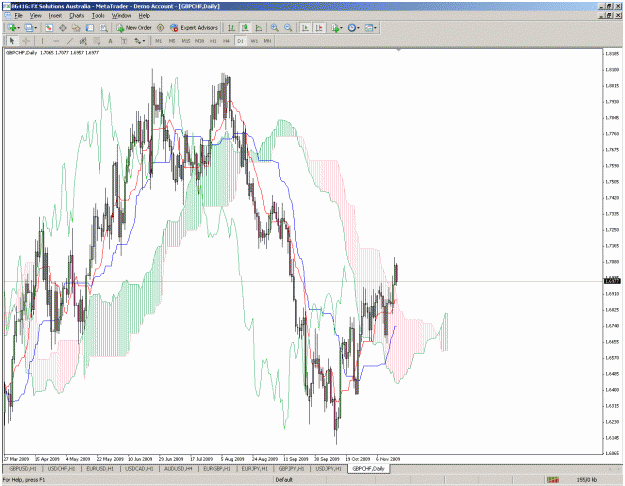The height and width of the screenshot is (486, 625).
Task: Switch to candlestick chart type
Action: 245,28
